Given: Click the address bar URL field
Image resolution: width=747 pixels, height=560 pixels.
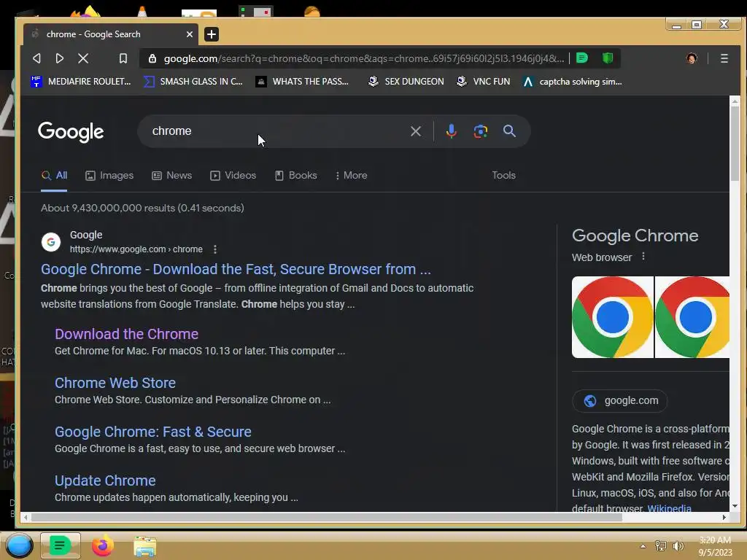Looking at the screenshot, I should coord(364,58).
